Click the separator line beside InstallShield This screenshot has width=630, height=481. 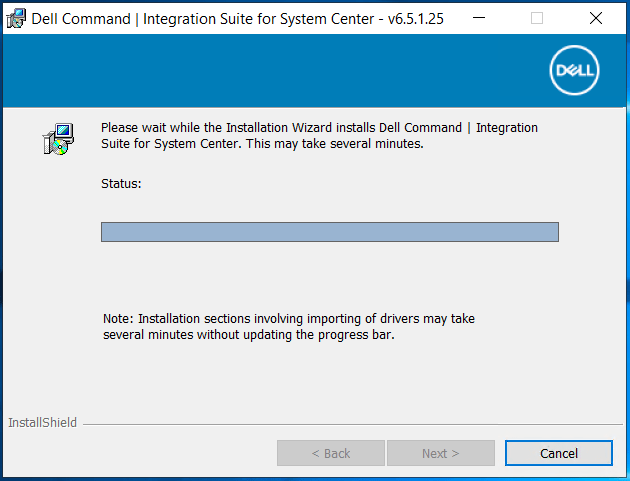[x=350, y=424]
